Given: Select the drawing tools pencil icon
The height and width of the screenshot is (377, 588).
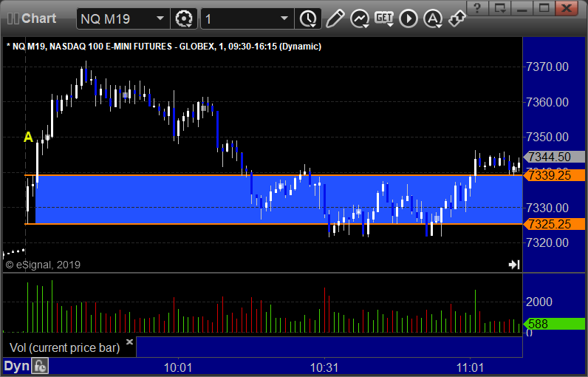Looking at the screenshot, I should 335,18.
